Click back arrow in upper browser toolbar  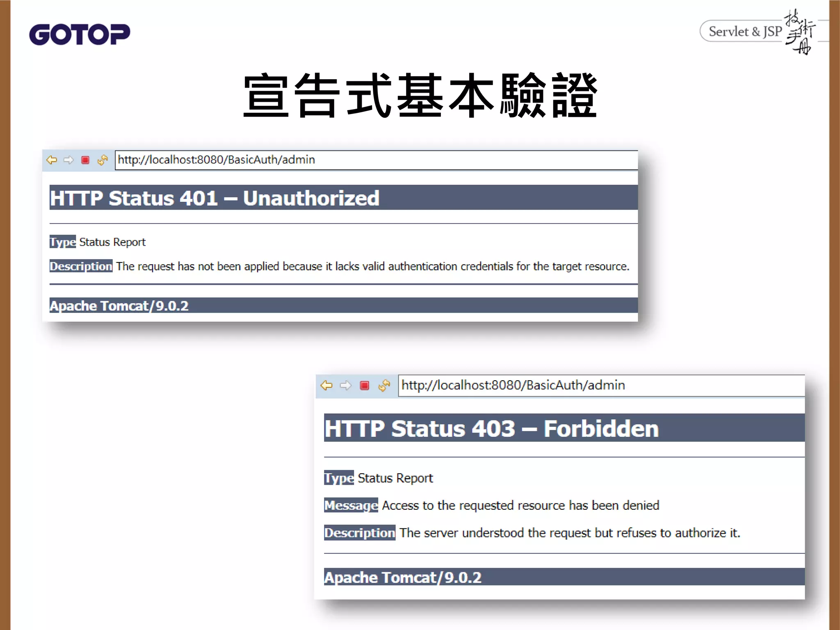click(x=52, y=160)
